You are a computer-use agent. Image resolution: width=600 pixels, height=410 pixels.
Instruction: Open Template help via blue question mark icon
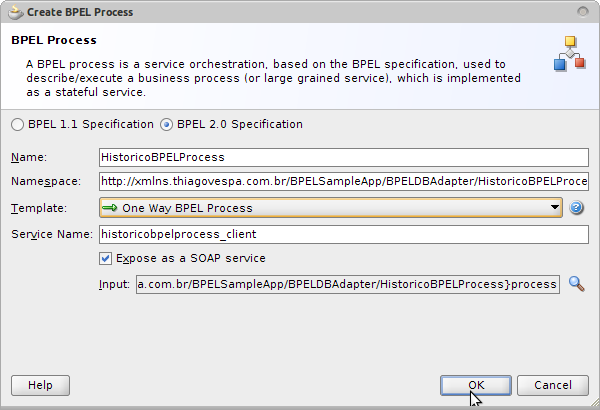[x=576, y=207]
